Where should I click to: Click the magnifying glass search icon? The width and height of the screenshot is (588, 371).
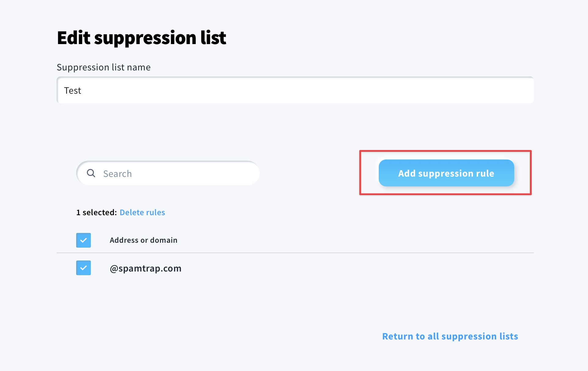91,173
